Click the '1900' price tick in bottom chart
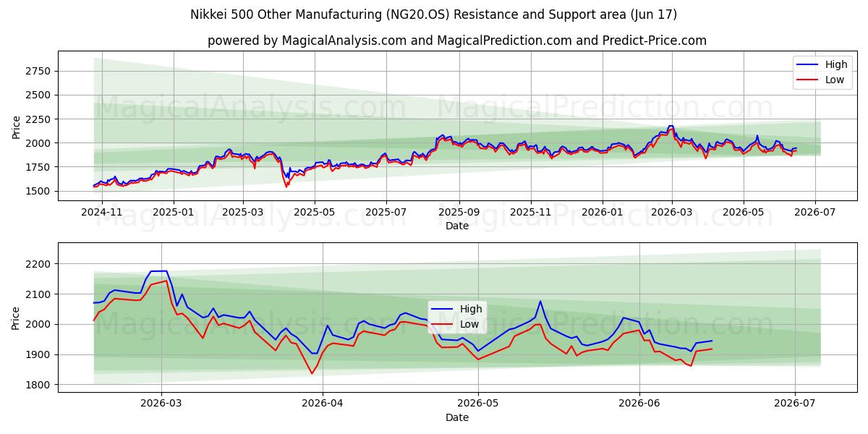 [36, 354]
